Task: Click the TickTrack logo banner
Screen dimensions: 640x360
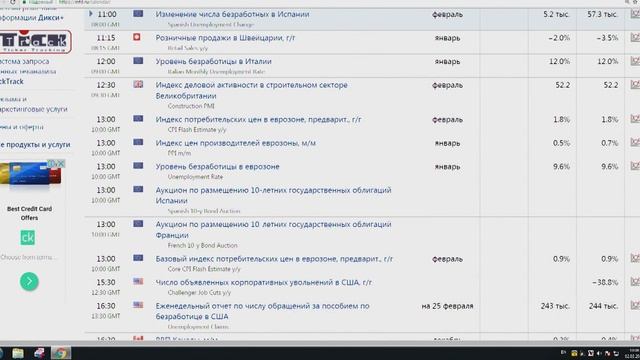Action: pos(35,41)
